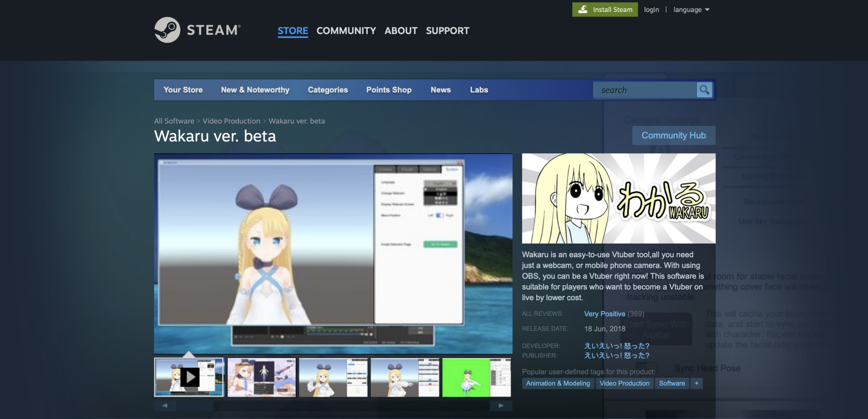868x419 pixels.
Task: Click the Steam logo
Action: tap(196, 30)
